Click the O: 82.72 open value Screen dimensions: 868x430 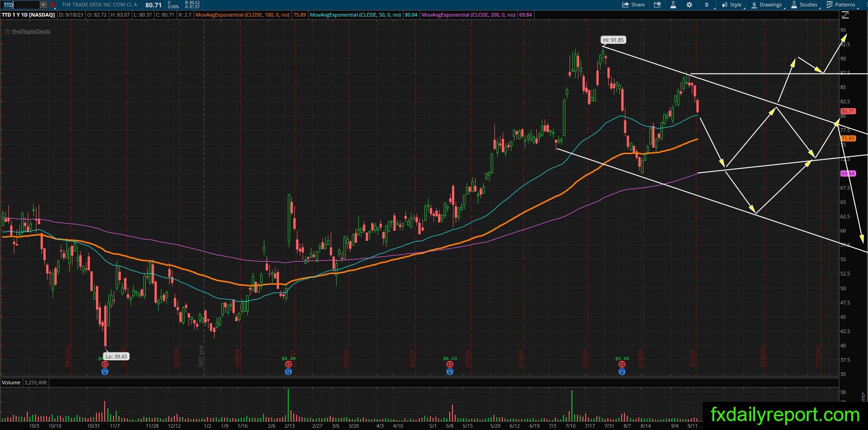point(97,15)
